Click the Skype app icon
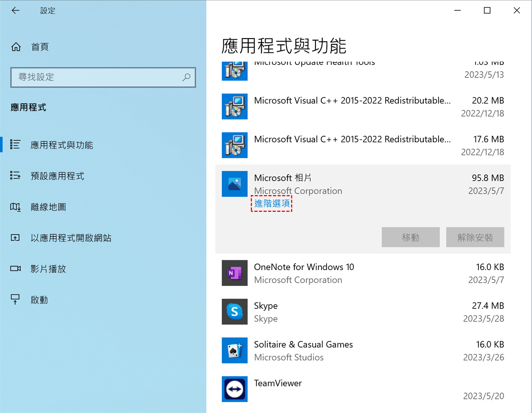The width and height of the screenshot is (532, 413). click(x=234, y=312)
